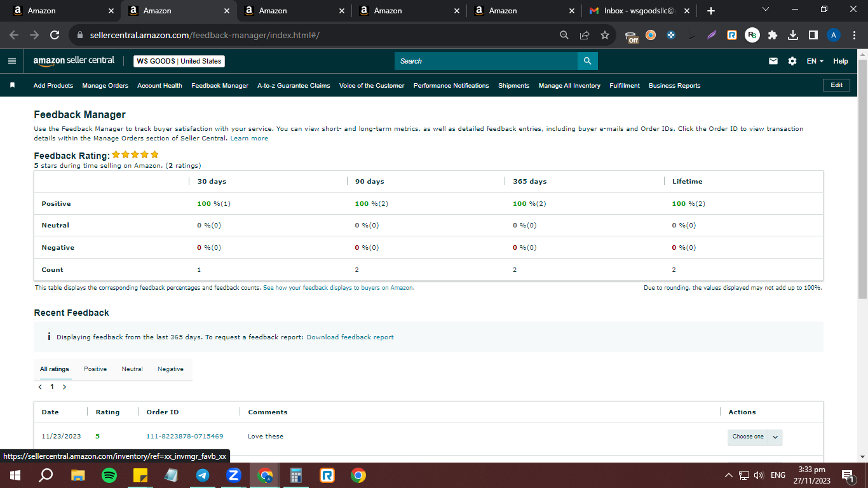This screenshot has width=868, height=488.
Task: Launch Telegram from the taskbar
Action: pyautogui.click(x=203, y=475)
